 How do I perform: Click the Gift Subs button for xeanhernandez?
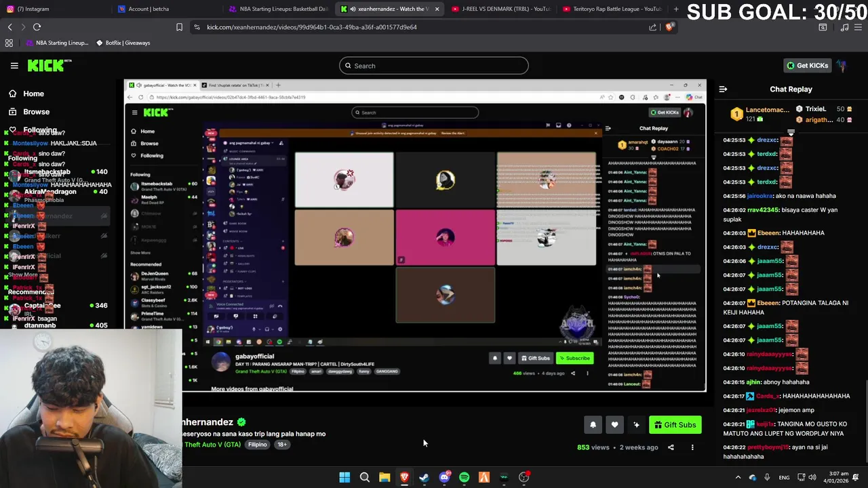[675, 425]
